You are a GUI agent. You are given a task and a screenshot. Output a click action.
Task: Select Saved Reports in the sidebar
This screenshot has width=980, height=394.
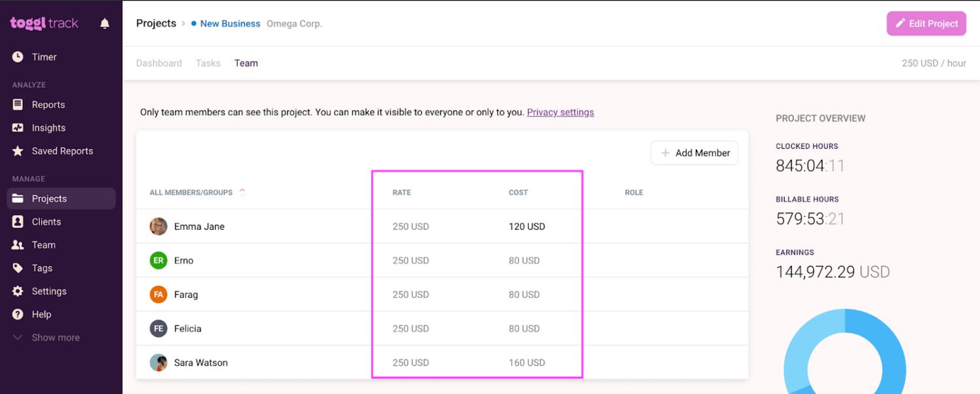61,151
